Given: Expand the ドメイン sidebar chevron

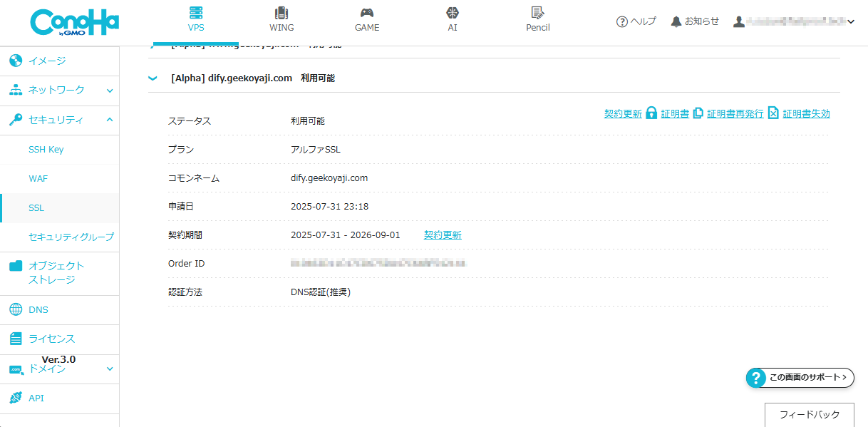Looking at the screenshot, I should [x=110, y=369].
